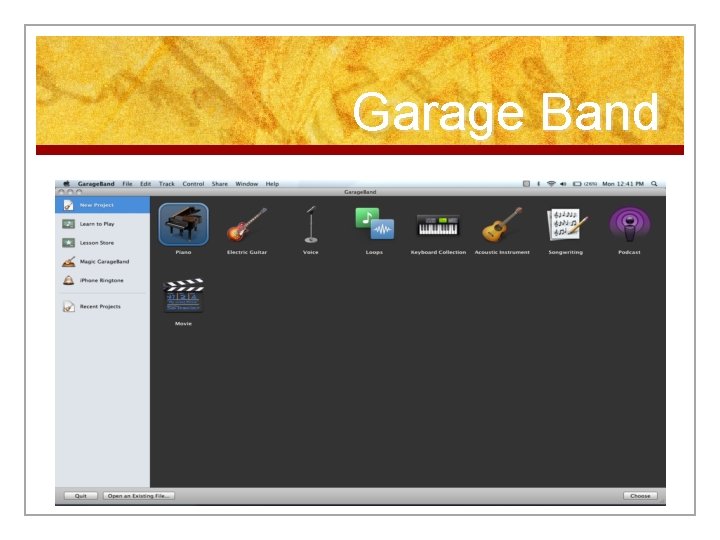
Task: Click the iPhone Ringtone bell icon
Action: [x=68, y=280]
